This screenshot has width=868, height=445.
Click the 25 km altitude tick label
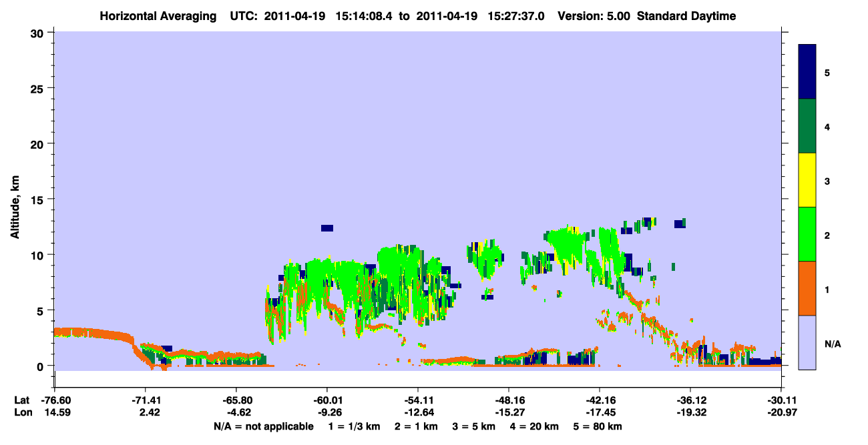pyautogui.click(x=38, y=88)
